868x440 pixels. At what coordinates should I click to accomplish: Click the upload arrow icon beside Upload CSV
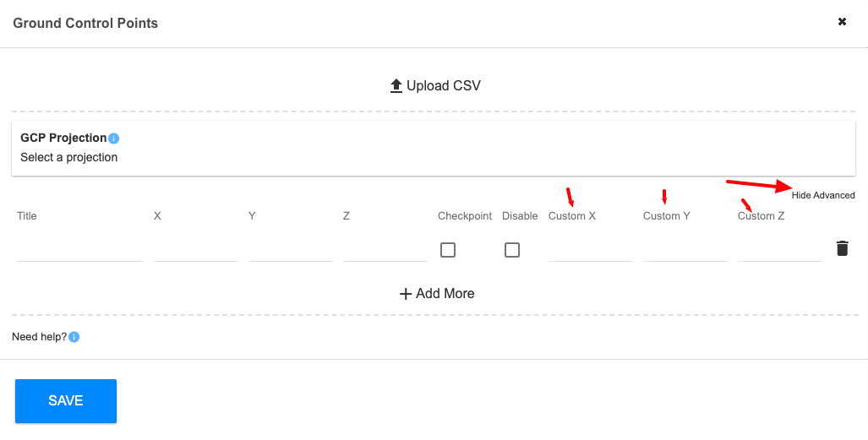396,86
